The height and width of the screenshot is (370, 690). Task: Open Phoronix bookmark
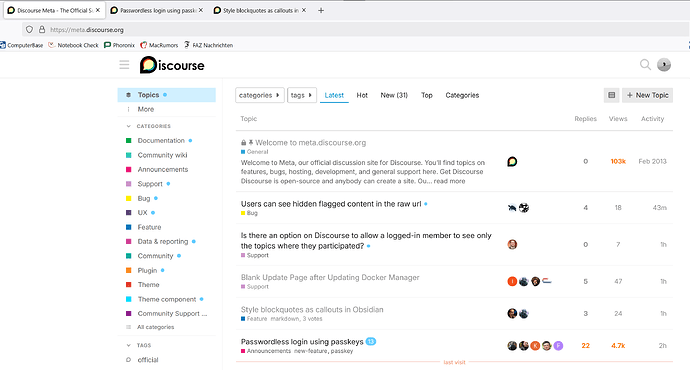click(119, 45)
